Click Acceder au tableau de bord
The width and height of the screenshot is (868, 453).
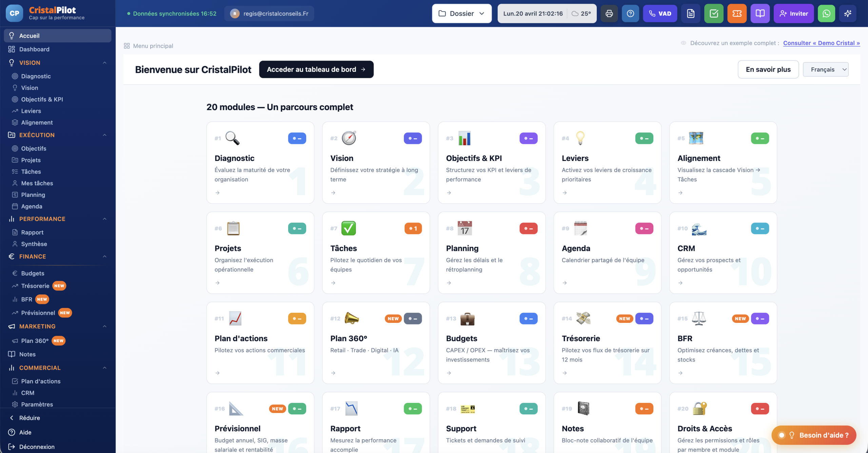(316, 69)
